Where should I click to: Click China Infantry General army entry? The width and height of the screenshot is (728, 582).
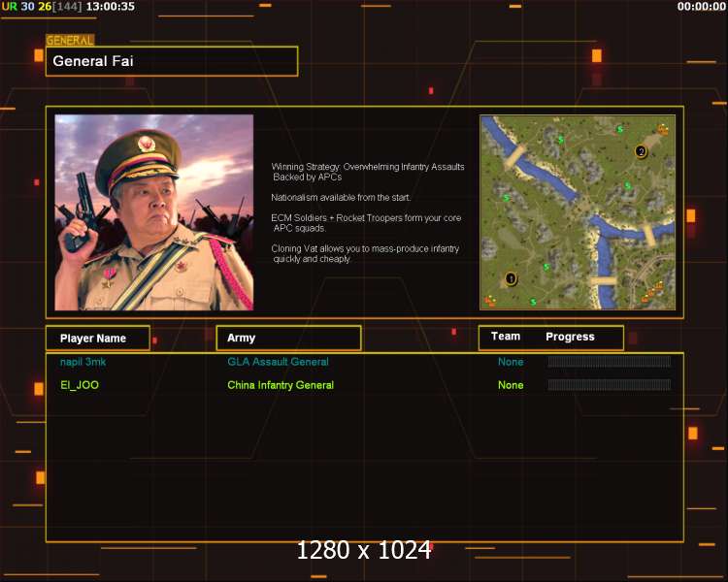(281, 385)
